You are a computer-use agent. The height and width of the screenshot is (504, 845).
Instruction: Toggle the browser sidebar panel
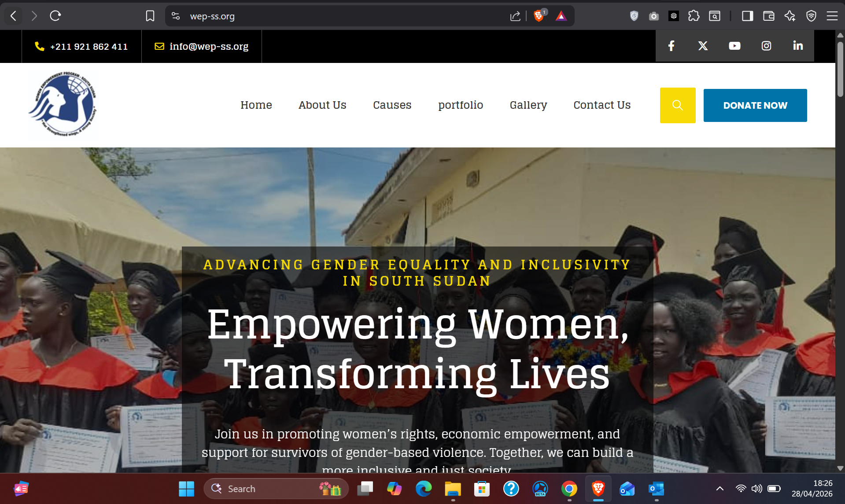click(x=747, y=16)
